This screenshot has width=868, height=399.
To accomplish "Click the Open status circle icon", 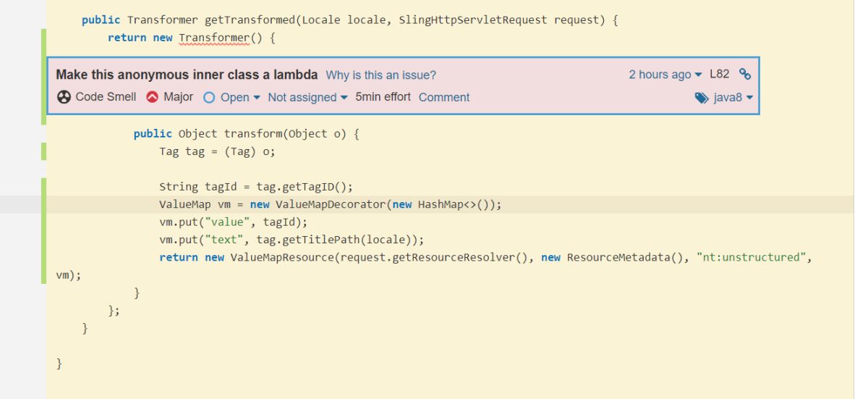I will pos(209,97).
